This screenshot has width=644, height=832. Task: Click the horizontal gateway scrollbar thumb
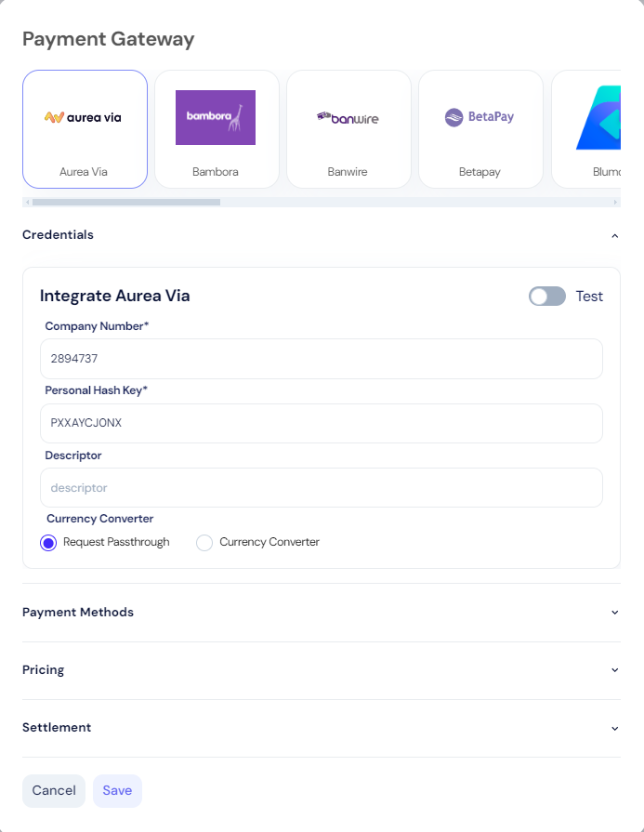126,202
